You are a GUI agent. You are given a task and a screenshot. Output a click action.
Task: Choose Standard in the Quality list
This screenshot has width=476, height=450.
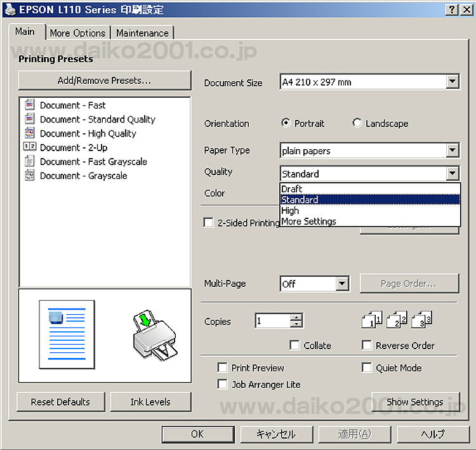tap(370, 199)
